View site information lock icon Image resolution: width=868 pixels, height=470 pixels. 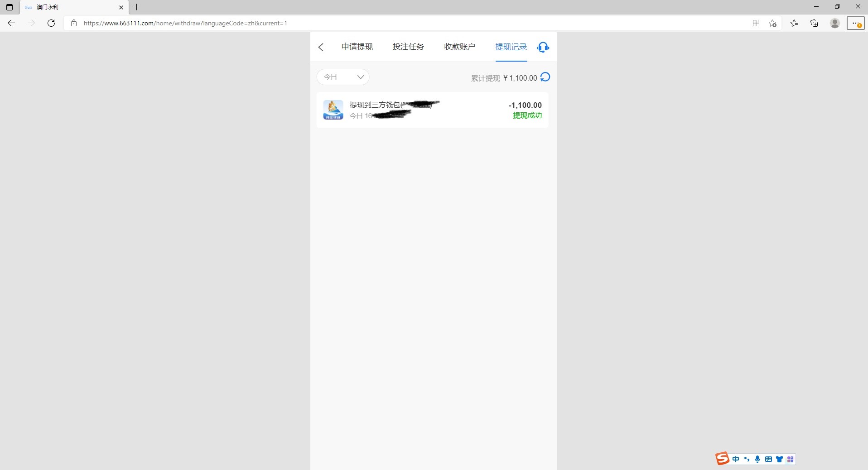click(x=74, y=23)
